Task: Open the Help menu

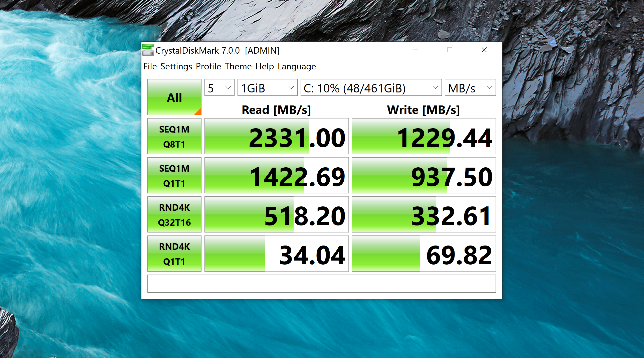Action: click(x=265, y=66)
